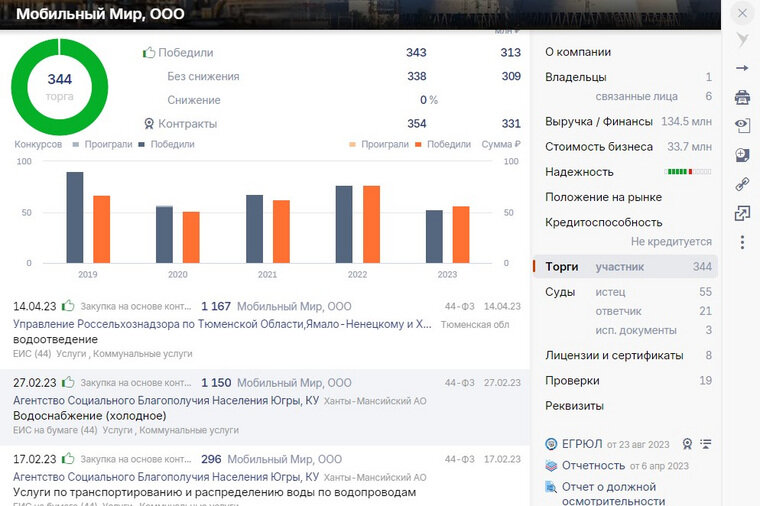This screenshot has width=760, height=506.
Task: Open исп. документы entries
Action: click(x=636, y=330)
